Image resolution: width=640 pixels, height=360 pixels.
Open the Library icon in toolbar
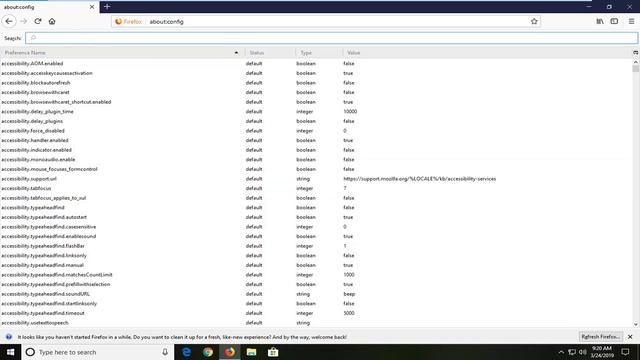[x=600, y=21]
